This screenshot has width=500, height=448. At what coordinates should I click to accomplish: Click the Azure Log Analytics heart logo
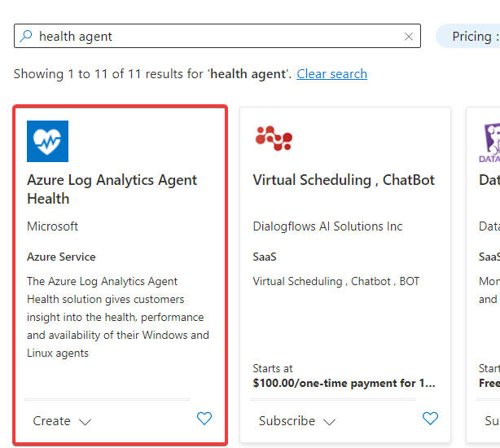point(47,141)
